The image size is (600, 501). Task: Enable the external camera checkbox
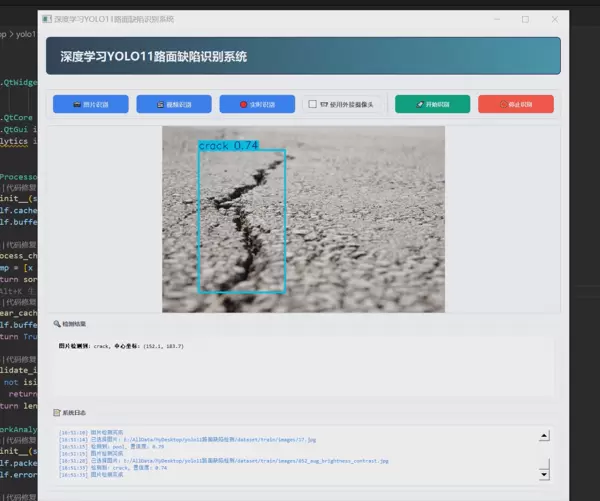click(313, 104)
